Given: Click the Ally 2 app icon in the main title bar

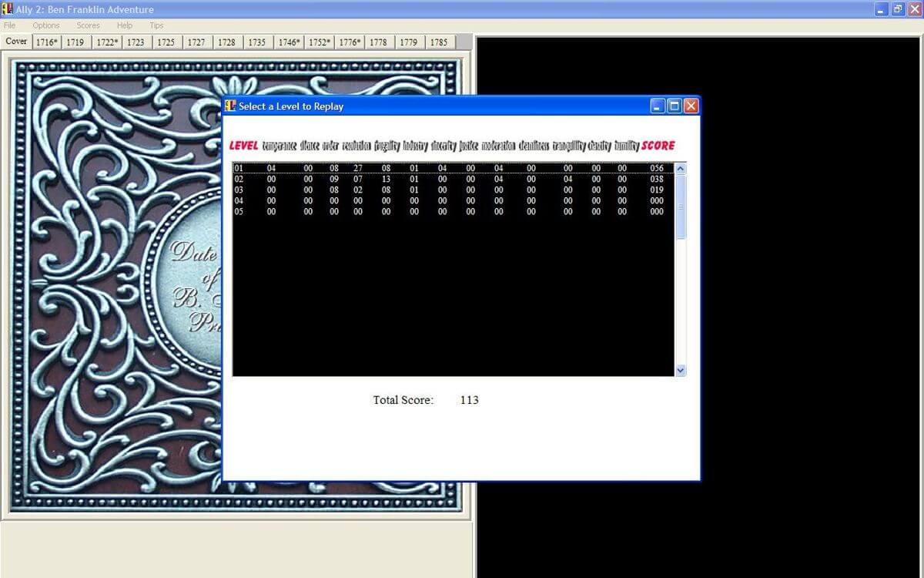Looking at the screenshot, I should (x=8, y=9).
